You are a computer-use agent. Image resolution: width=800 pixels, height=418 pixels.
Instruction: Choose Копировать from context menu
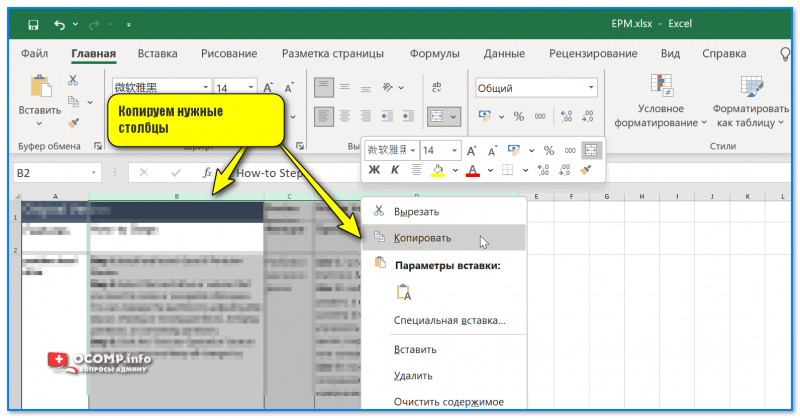(x=444, y=238)
